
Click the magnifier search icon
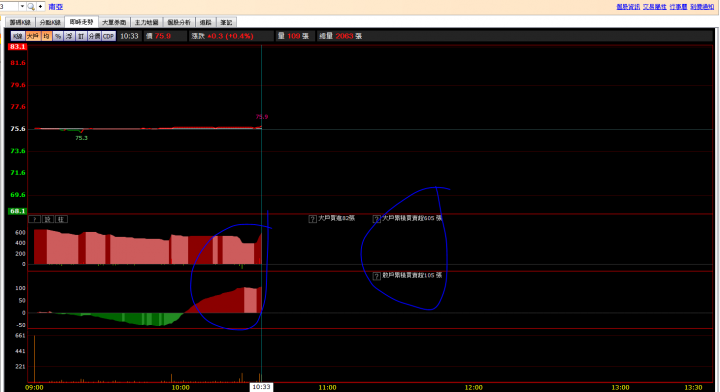click(31, 6)
